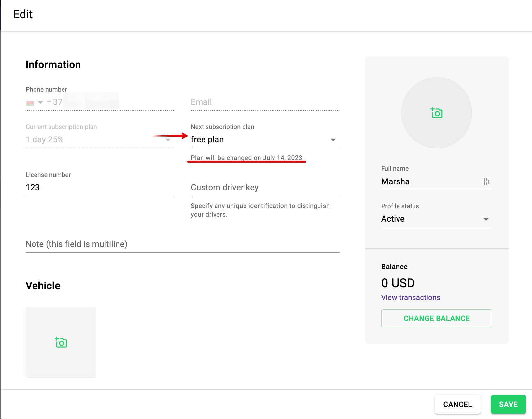Image resolution: width=532 pixels, height=419 pixels.
Task: Click the License number field
Action: (x=100, y=188)
